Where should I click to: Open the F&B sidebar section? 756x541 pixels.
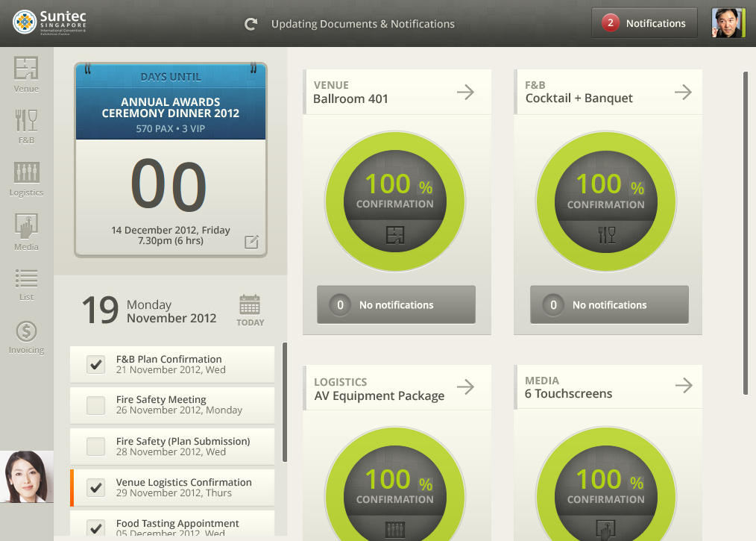click(26, 126)
